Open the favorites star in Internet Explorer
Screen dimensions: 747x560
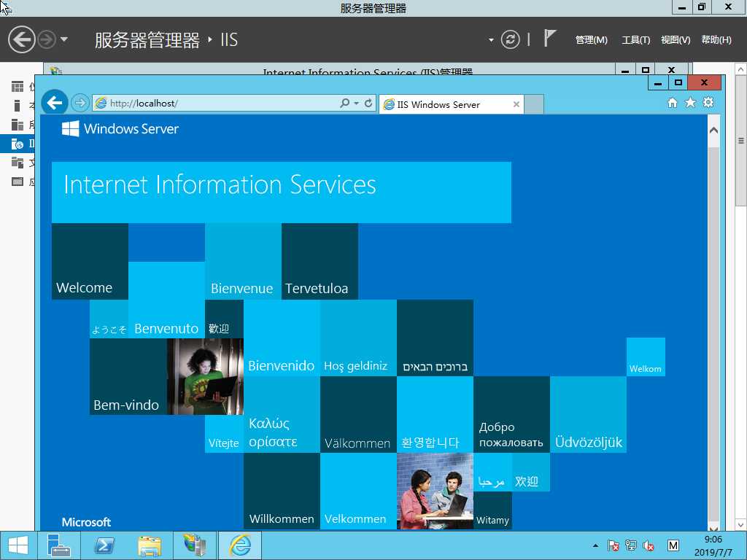[x=690, y=102]
